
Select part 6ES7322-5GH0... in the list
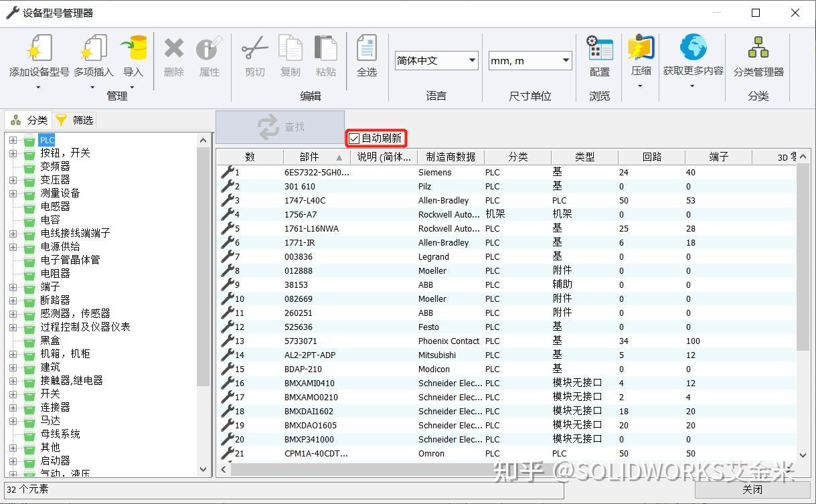coord(317,172)
